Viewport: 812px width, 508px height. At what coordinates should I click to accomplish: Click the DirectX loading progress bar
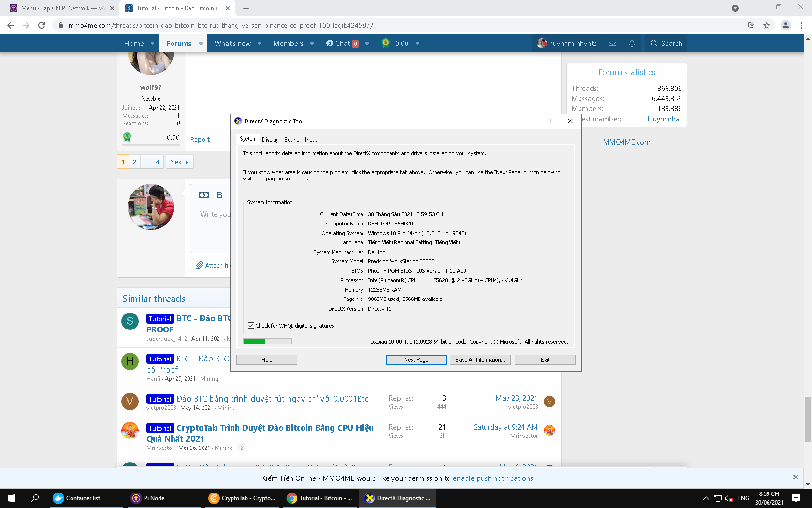click(267, 341)
